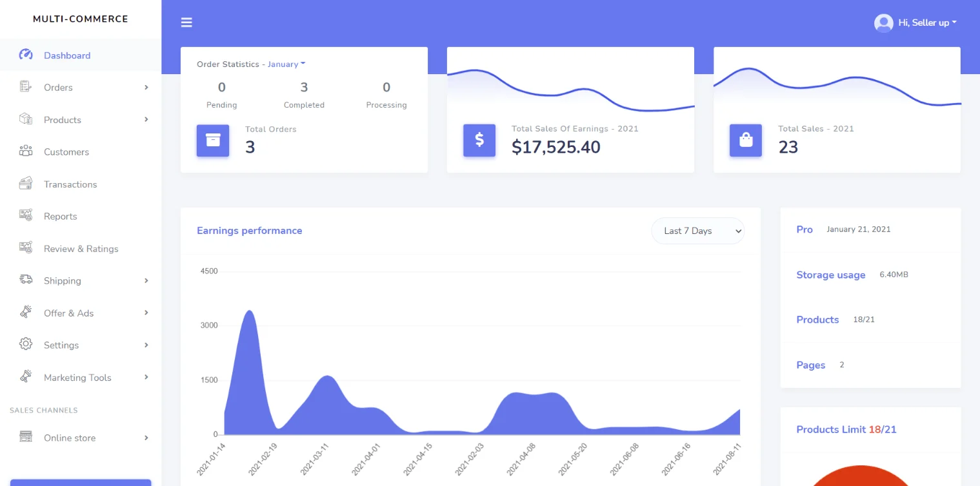Open the January month dropdown
This screenshot has width=980, height=486.
pos(286,64)
